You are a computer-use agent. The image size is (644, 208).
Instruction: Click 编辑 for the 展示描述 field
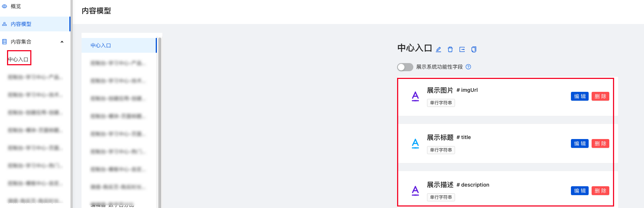point(580,191)
